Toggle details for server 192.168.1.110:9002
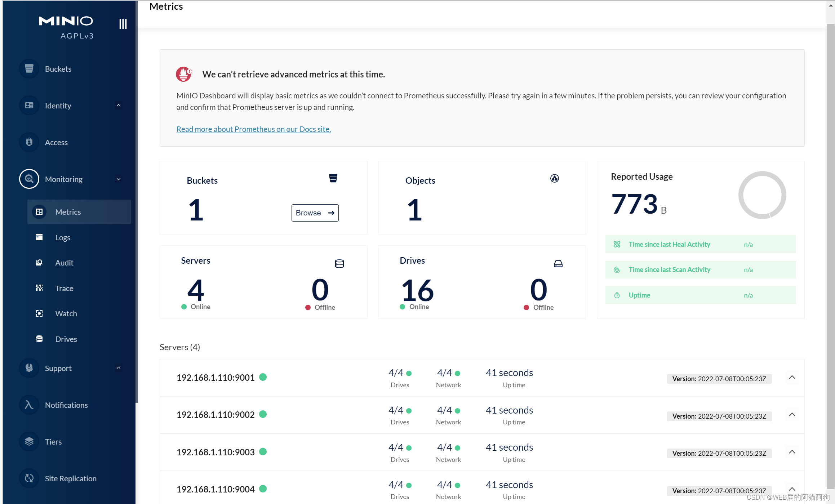Image resolution: width=835 pixels, height=504 pixels. point(792,415)
